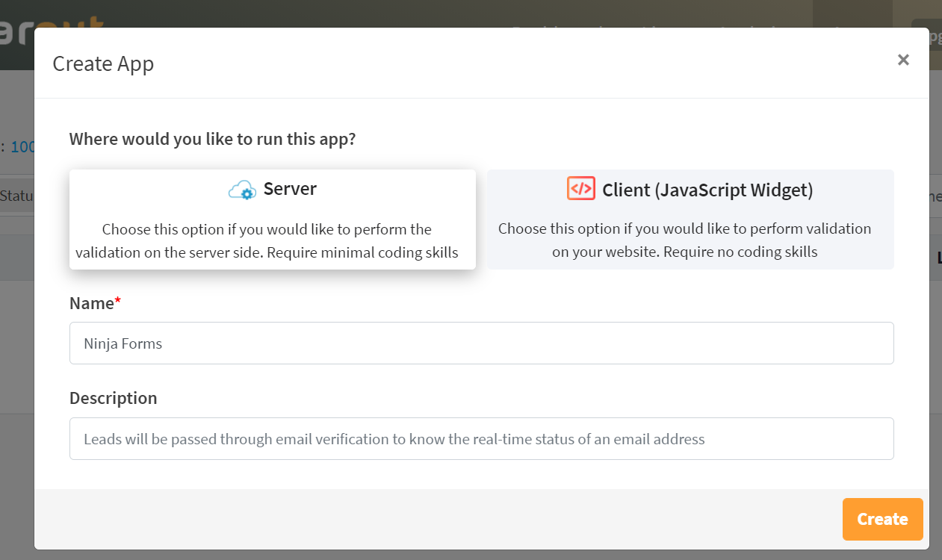942x560 pixels.
Task: Click the Server cloud gear icon
Action: (242, 190)
